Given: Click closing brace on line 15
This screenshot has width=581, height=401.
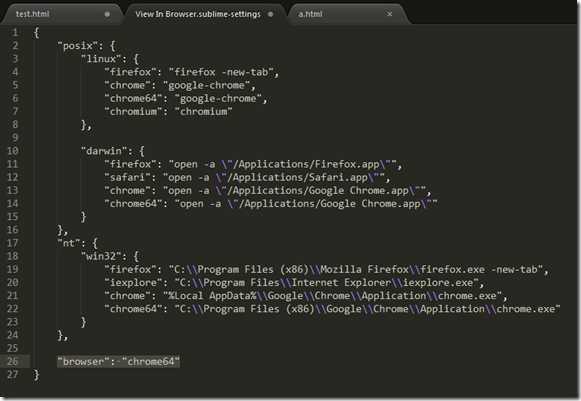Looking at the screenshot, I should (83, 216).
